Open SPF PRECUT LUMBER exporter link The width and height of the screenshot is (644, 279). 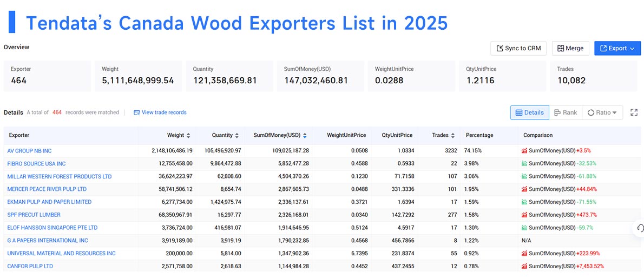(x=34, y=215)
